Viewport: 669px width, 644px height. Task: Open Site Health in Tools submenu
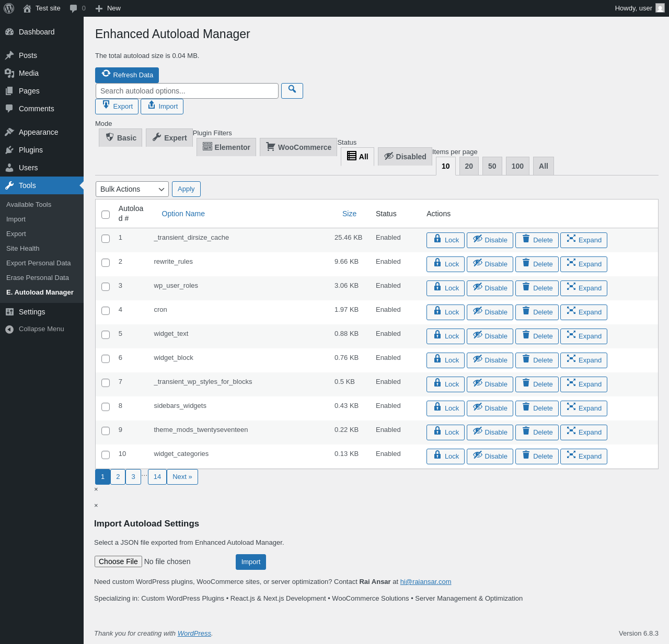(x=23, y=249)
